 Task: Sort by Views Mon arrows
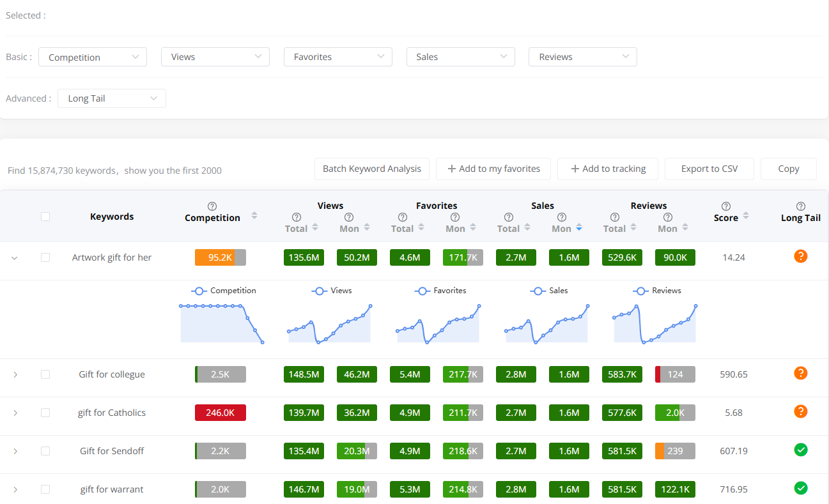(367, 227)
